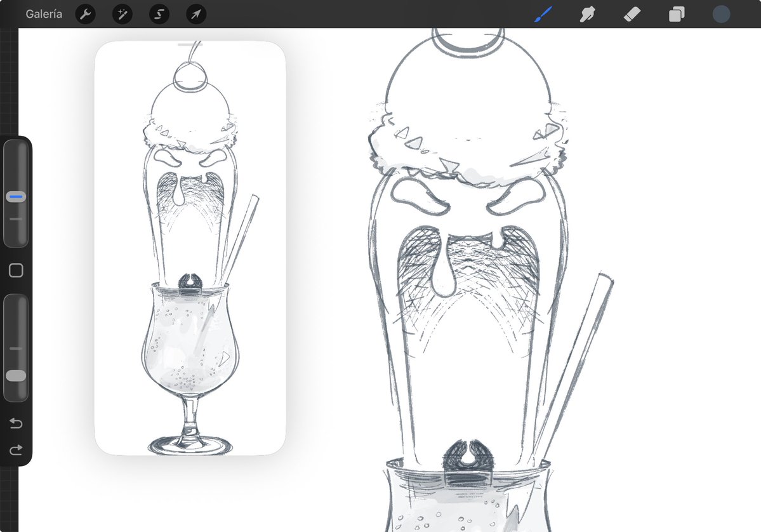Image resolution: width=761 pixels, height=532 pixels.
Task: Select the Smudge finger tool
Action: tap(587, 14)
